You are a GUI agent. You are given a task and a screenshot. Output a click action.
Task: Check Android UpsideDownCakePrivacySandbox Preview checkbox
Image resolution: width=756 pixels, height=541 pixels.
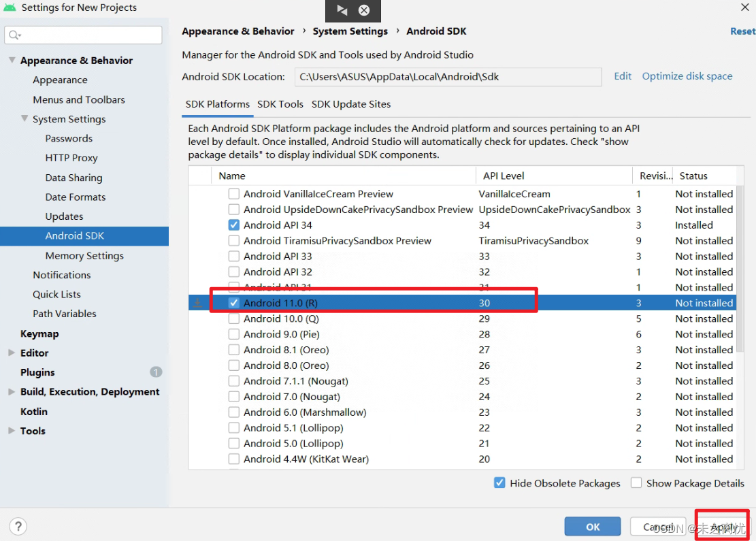pyautogui.click(x=234, y=210)
